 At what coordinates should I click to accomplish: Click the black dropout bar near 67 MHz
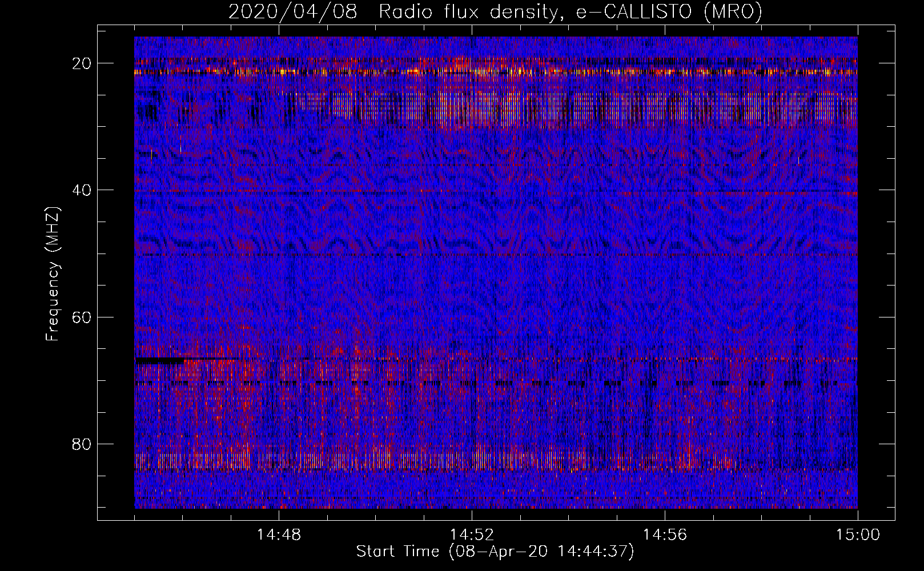[160, 361]
